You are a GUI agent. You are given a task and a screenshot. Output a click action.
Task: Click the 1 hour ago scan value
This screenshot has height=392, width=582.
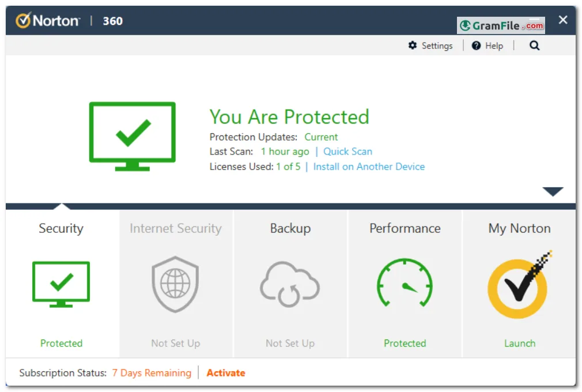[285, 152]
